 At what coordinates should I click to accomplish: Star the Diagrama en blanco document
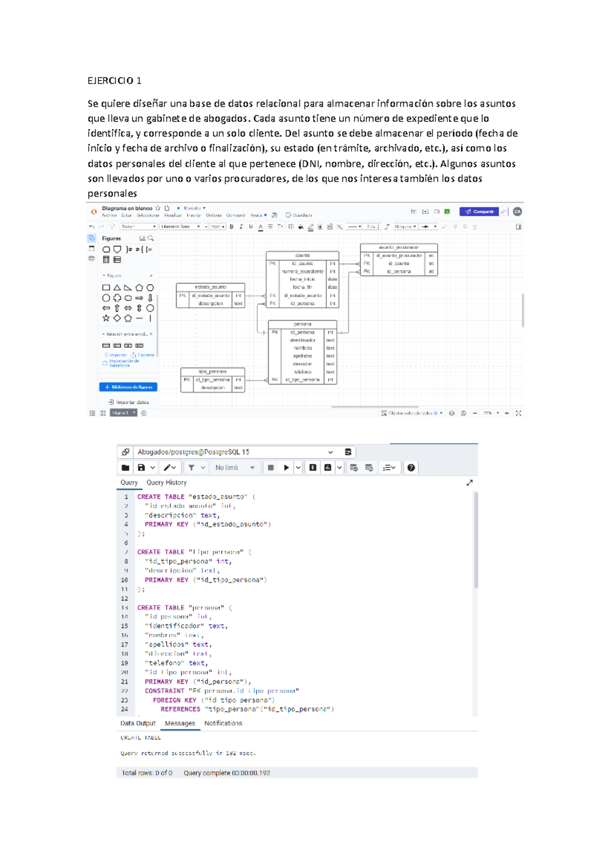tap(158, 208)
